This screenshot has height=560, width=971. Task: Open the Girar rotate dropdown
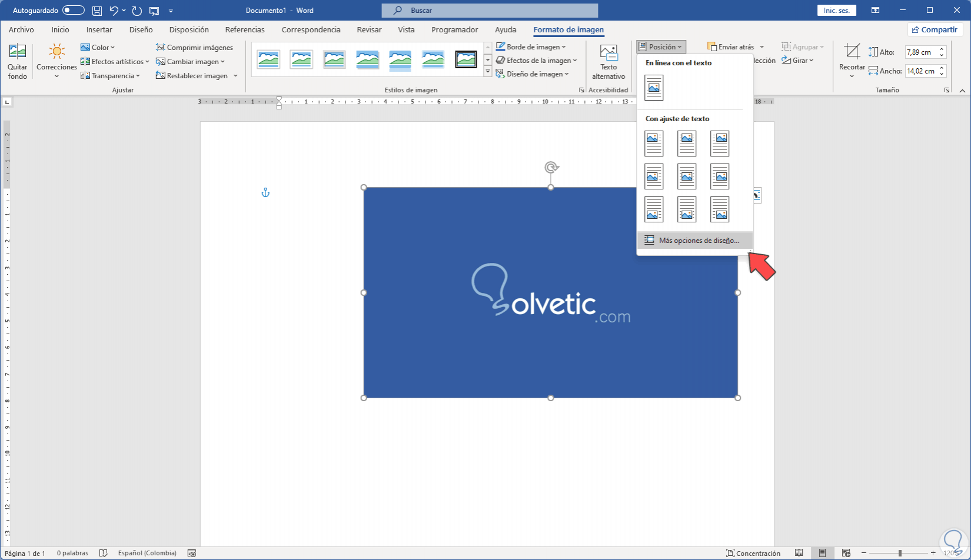click(x=797, y=60)
